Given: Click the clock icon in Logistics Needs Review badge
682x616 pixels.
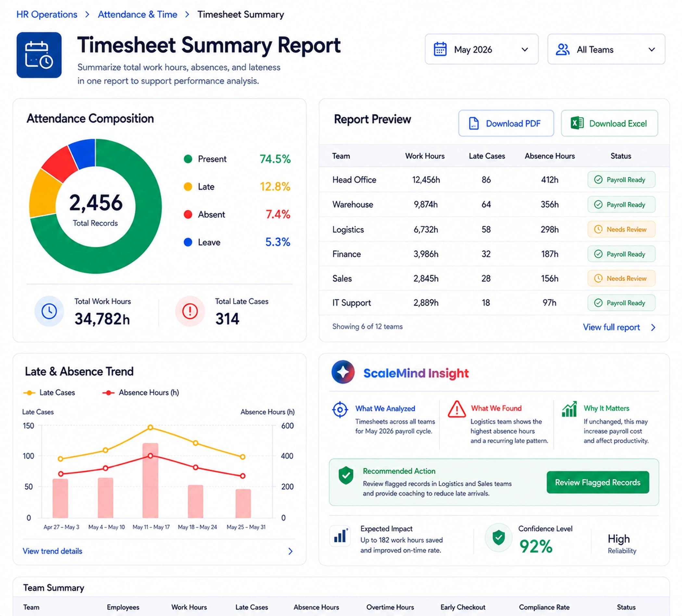Looking at the screenshot, I should [598, 229].
